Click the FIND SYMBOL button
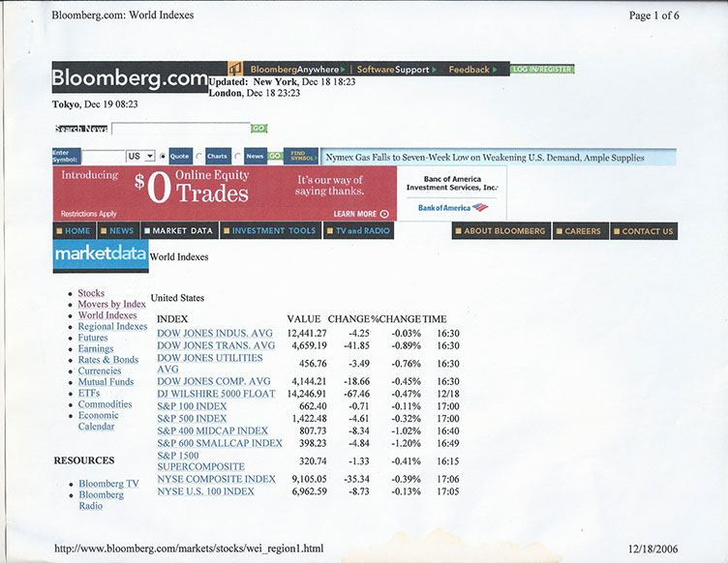 coord(301,157)
